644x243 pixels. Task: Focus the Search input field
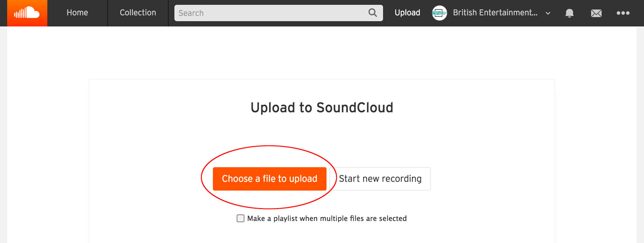[270, 13]
